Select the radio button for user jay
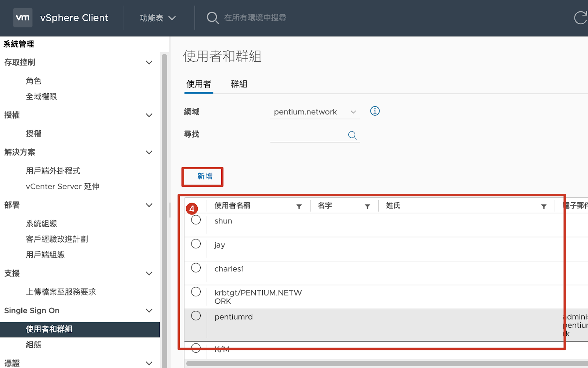This screenshot has width=588, height=368. [x=196, y=244]
